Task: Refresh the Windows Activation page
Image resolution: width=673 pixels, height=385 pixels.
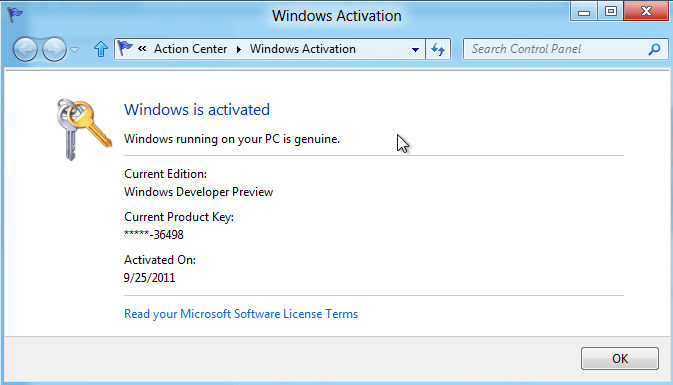Action: tap(438, 49)
